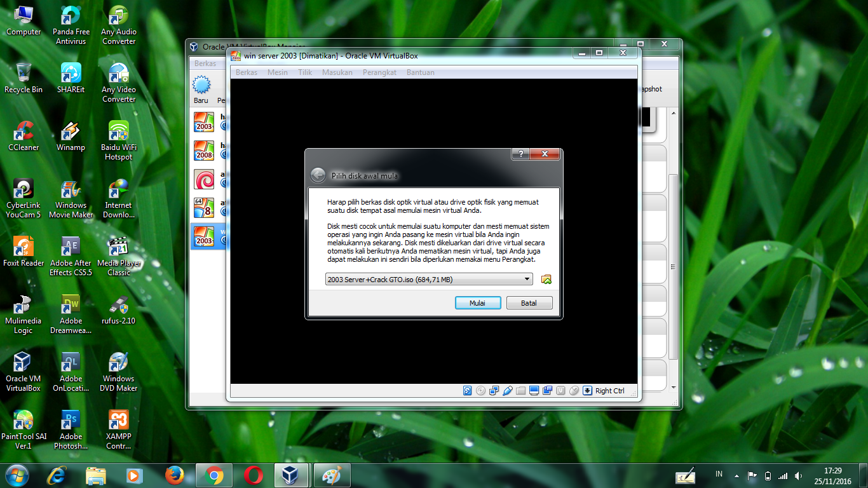Open XAMPP Control desktop shortcut

(x=119, y=430)
